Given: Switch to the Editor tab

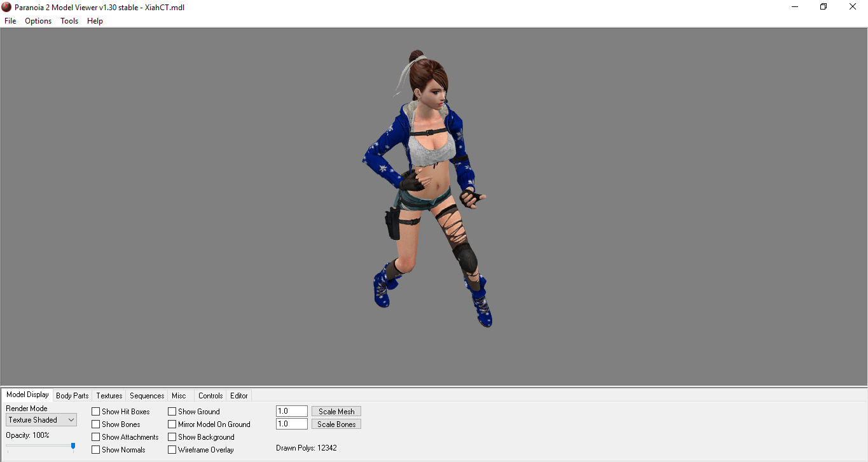Looking at the screenshot, I should 239,396.
